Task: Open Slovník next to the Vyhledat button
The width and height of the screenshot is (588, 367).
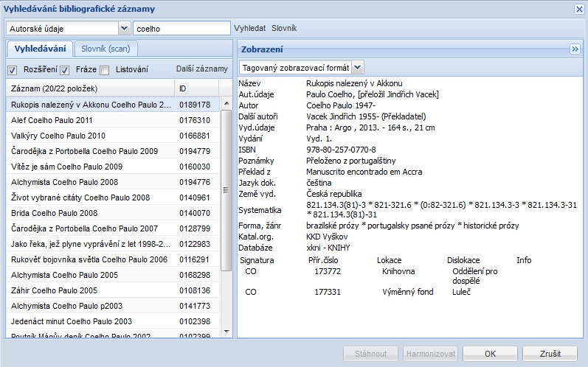Action: pos(284,28)
